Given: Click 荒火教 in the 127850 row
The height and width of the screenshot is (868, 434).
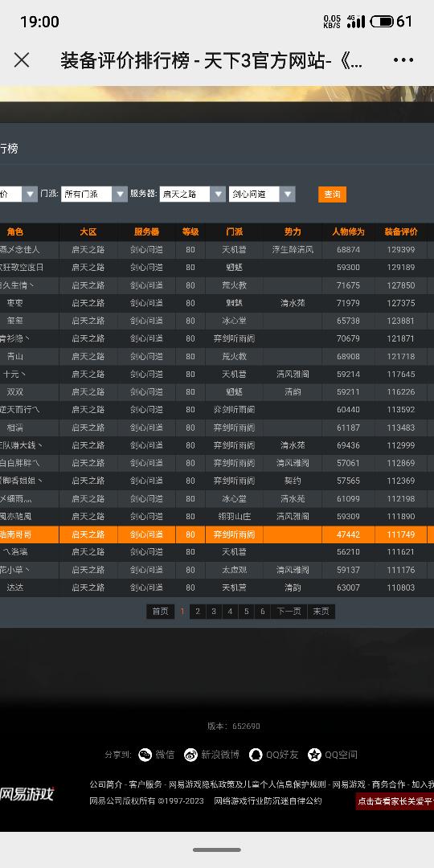Looking at the screenshot, I should tap(234, 285).
